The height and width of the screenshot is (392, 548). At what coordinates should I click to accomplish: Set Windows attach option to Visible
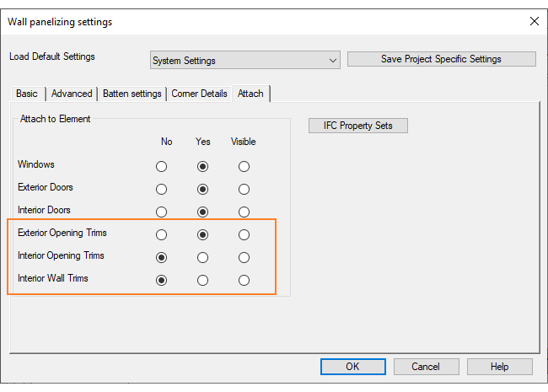244,167
